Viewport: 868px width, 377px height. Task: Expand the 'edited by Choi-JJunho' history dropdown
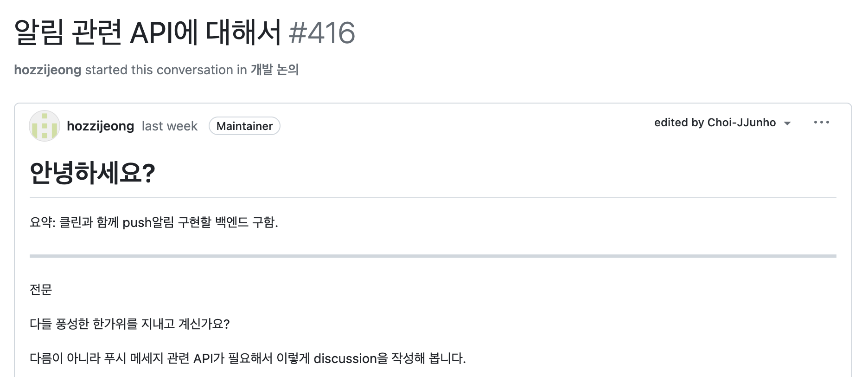point(721,123)
